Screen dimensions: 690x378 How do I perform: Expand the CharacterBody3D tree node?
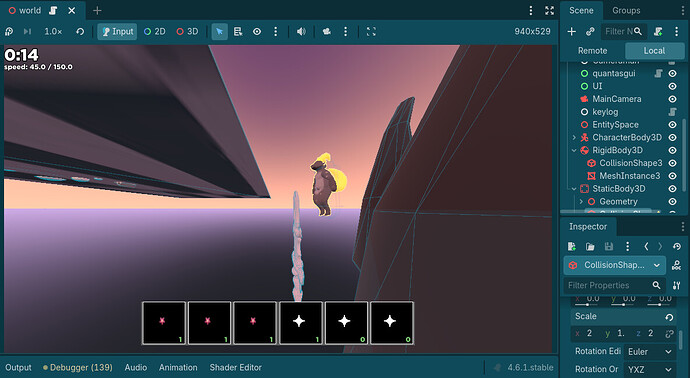click(x=574, y=137)
